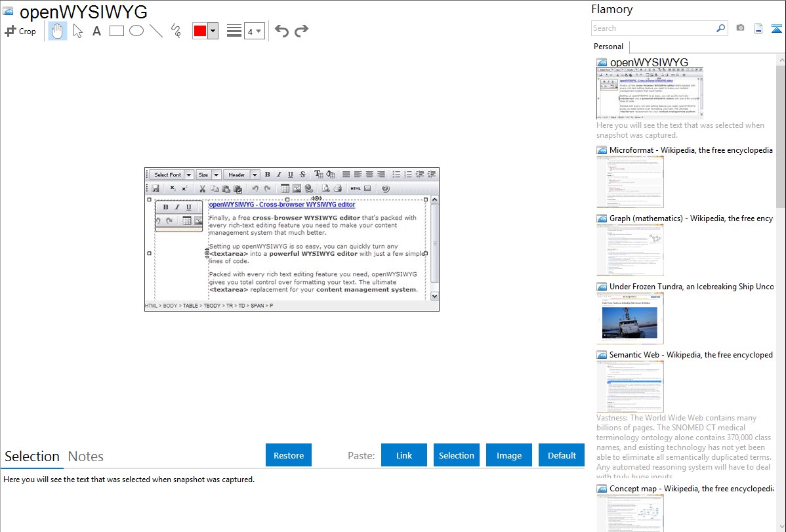
Task: Switch to the Notes tab
Action: pos(86,457)
